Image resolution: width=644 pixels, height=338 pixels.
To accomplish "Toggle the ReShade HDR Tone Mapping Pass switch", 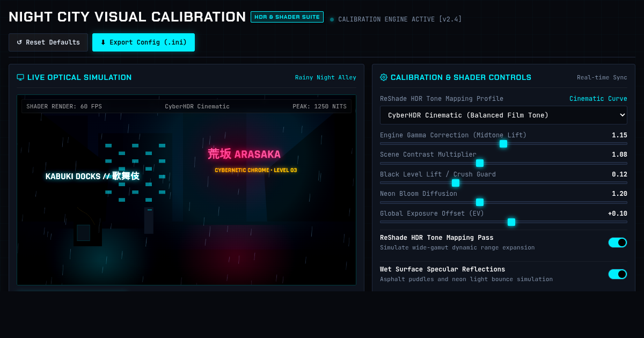I will tap(617, 243).
